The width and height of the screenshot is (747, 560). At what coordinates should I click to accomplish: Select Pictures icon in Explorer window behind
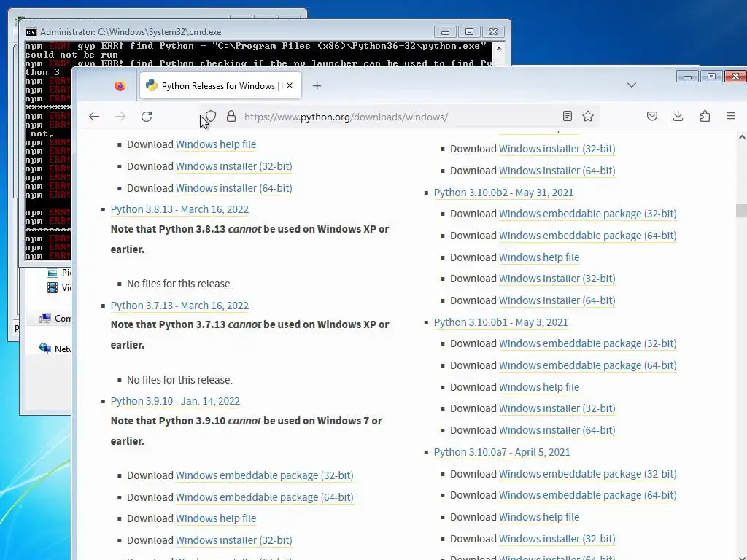pyautogui.click(x=53, y=273)
